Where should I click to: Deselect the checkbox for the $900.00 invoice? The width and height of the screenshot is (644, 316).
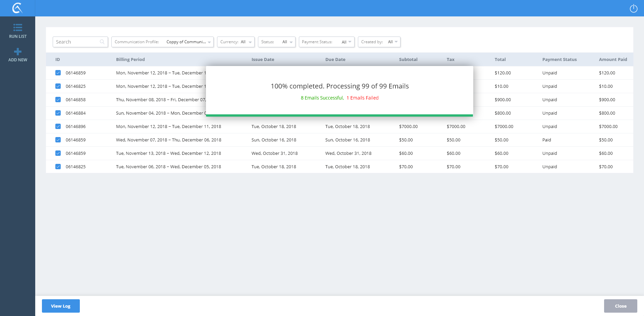coord(58,100)
